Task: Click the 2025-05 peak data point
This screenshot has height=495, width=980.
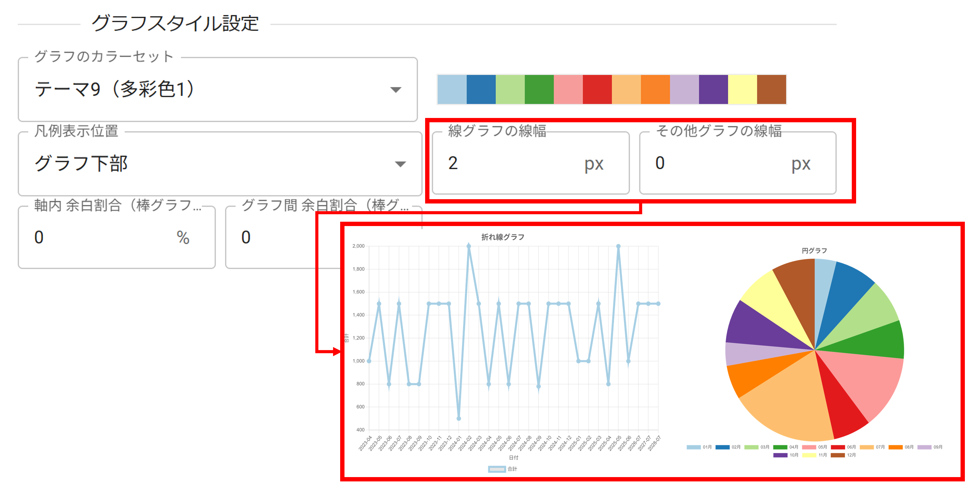Action: tap(618, 246)
